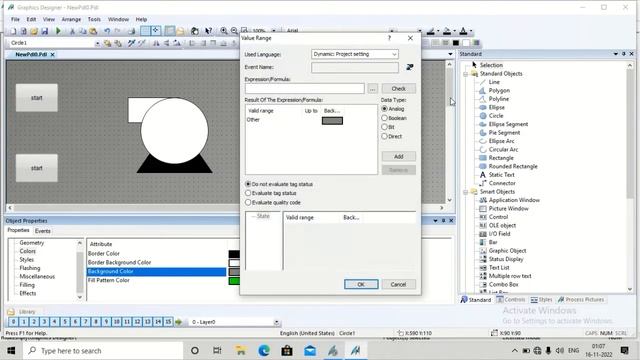Confirm the dialog with OK
This screenshot has height=360, width=640.
pyautogui.click(x=361, y=284)
